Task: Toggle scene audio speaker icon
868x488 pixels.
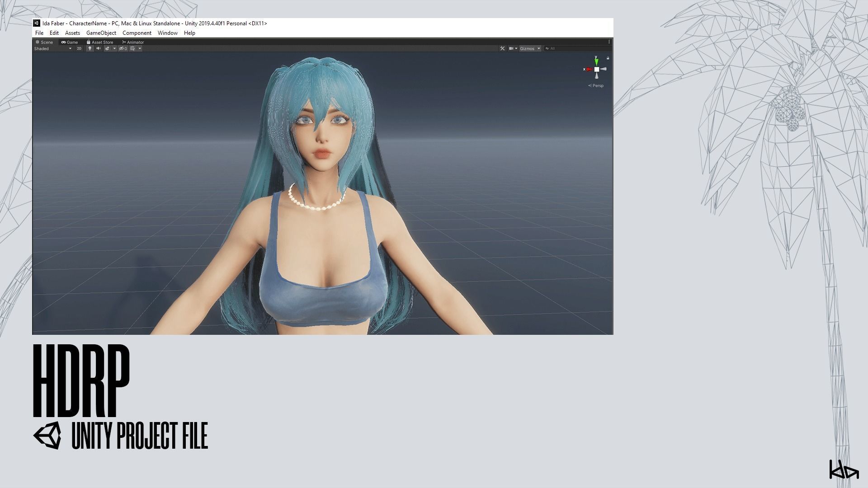Action: (98, 49)
